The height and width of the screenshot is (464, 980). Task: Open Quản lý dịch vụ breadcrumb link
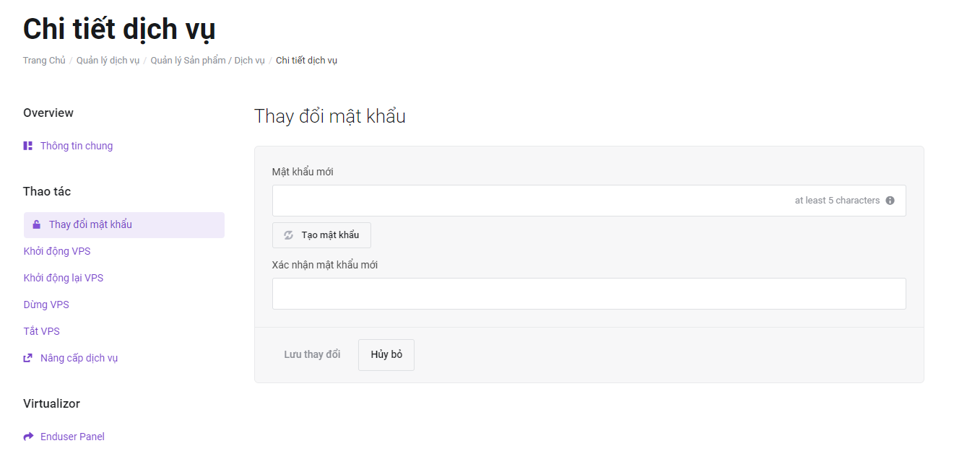108,61
